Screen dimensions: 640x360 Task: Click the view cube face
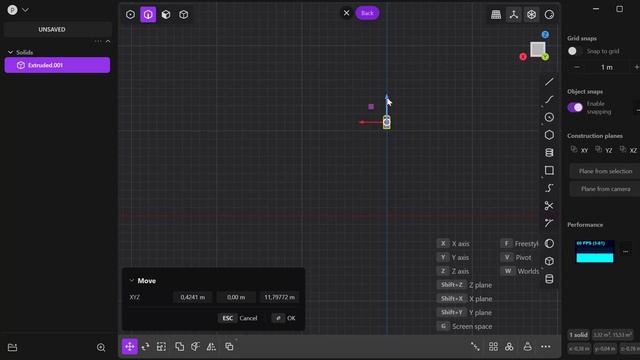(538, 49)
